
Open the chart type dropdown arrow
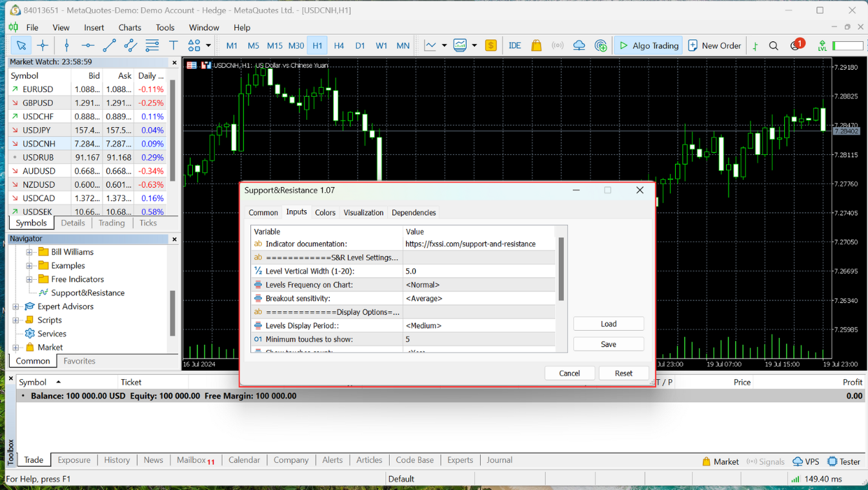point(444,45)
